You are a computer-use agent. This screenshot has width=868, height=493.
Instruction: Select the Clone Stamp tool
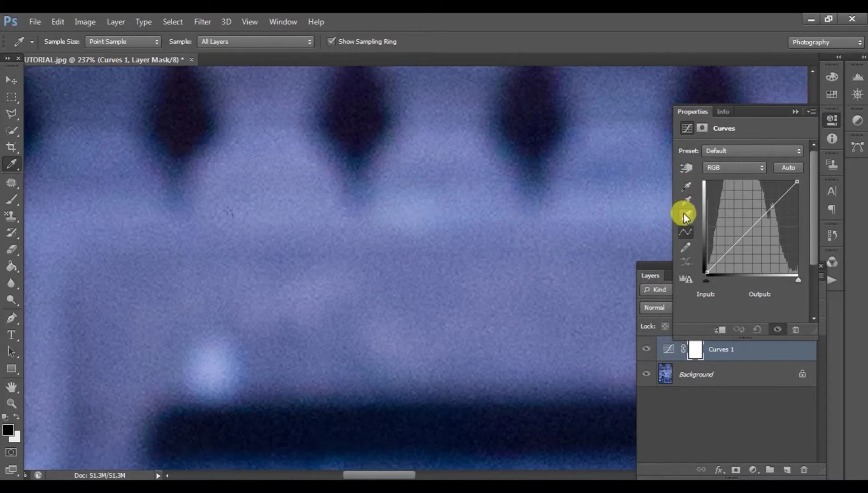(11, 216)
